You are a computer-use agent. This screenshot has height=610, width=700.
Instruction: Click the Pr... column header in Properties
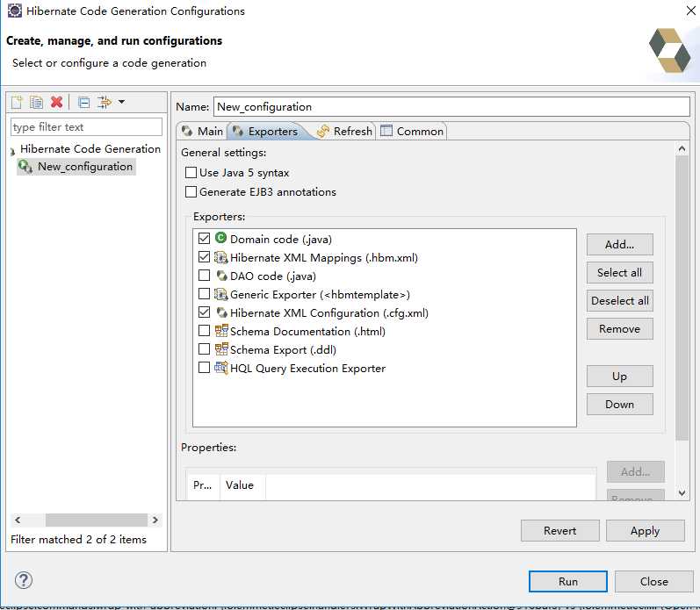click(x=202, y=485)
